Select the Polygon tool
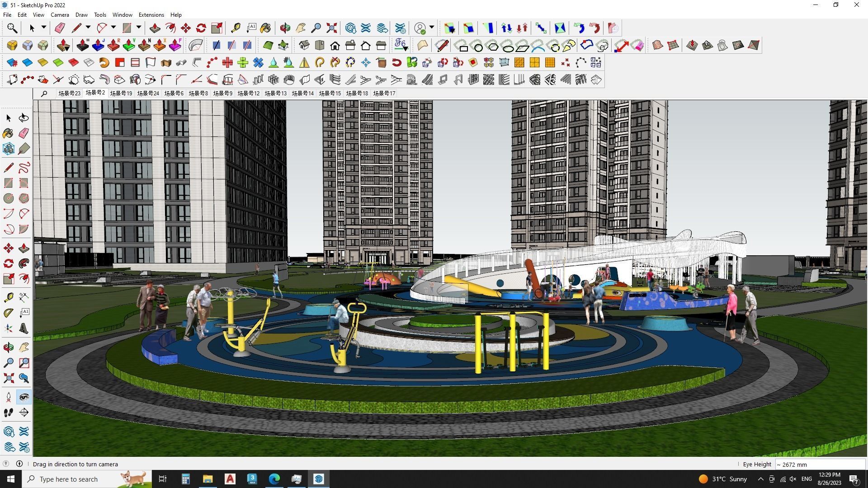 point(24,198)
